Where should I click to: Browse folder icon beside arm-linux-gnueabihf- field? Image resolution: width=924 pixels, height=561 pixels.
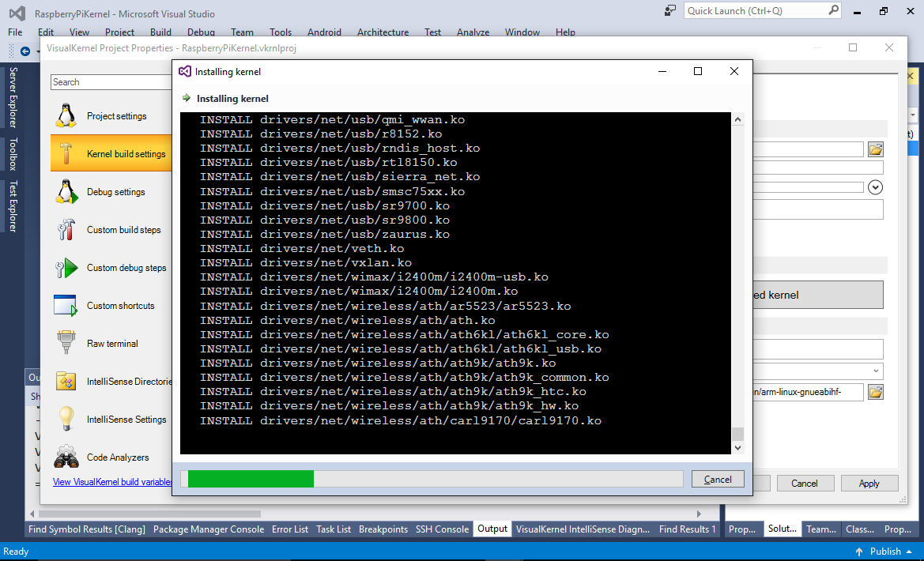[x=876, y=392]
